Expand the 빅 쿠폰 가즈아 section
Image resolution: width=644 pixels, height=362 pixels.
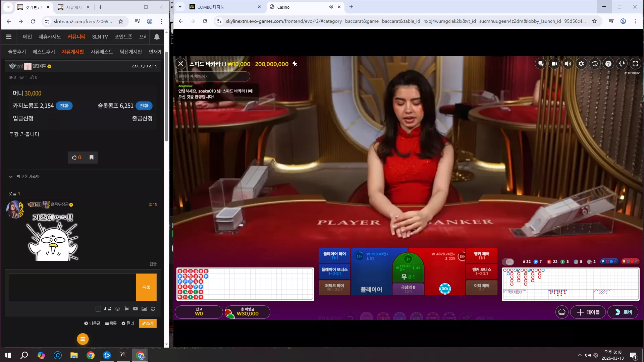click(11, 177)
